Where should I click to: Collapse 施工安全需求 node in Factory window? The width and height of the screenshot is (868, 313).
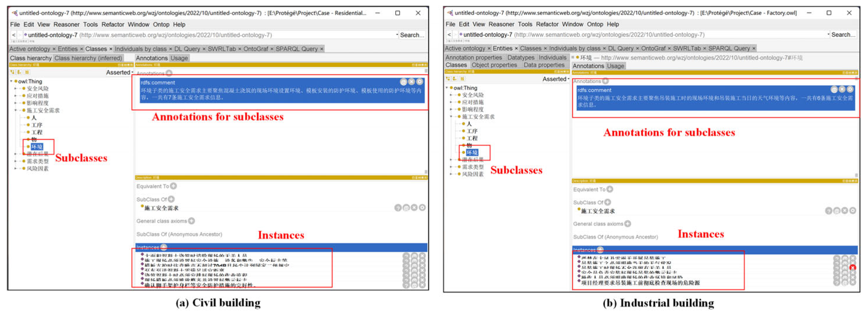pos(451,117)
